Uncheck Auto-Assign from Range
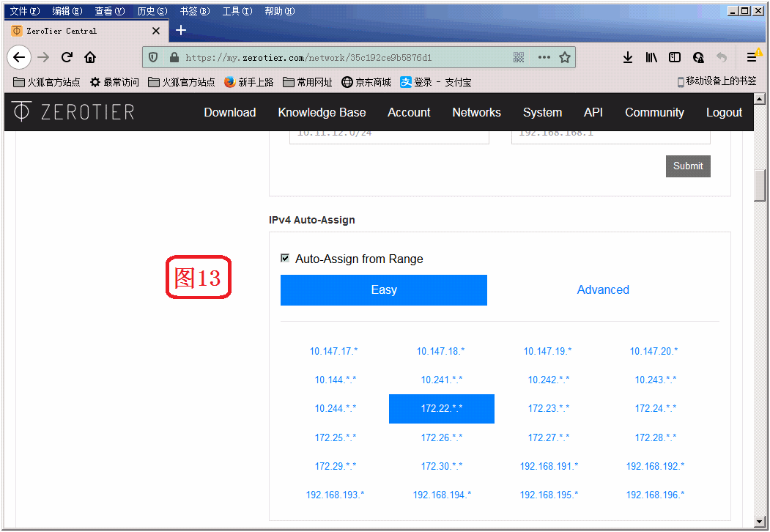770x532 pixels. coord(285,258)
